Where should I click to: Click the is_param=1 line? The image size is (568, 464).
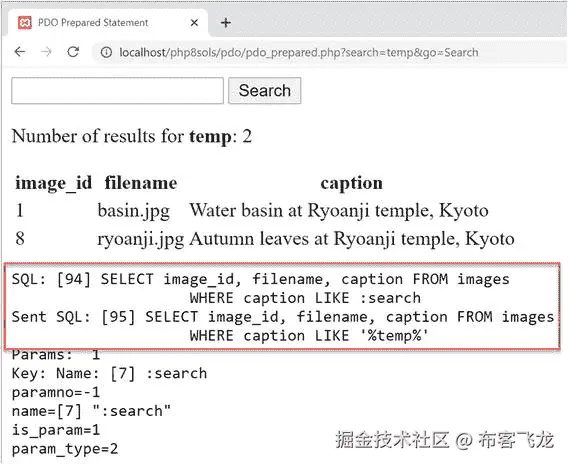[x=55, y=430]
